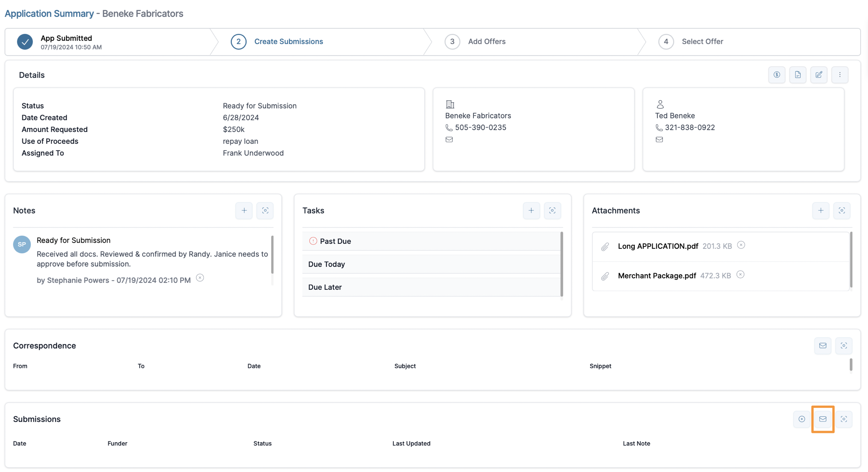The height and width of the screenshot is (472, 868).
Task: Open the document icon in Details header
Action: click(798, 75)
